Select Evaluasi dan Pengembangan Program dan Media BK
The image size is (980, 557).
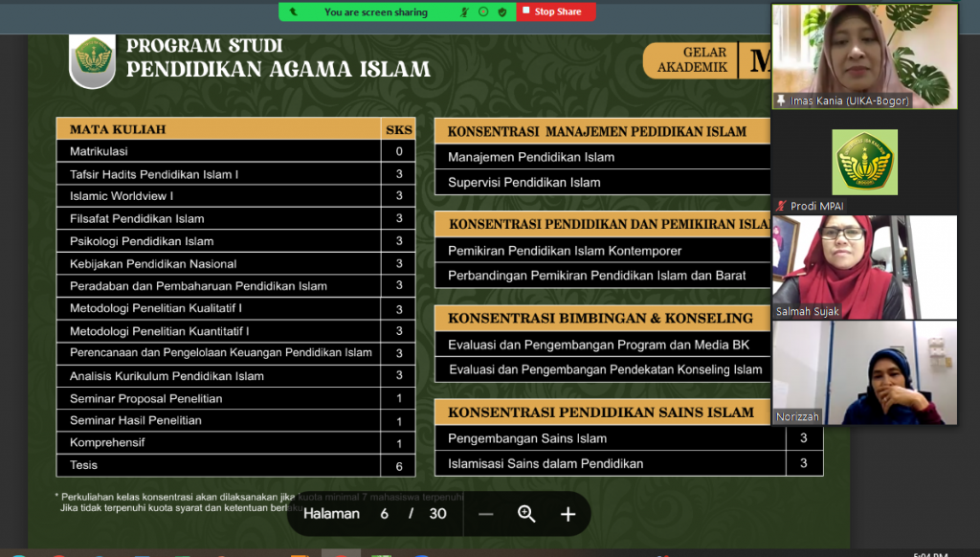coord(603,345)
